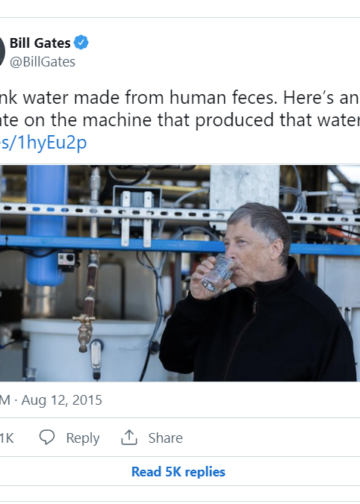Click tweet line about machine that produced water

coord(180,120)
